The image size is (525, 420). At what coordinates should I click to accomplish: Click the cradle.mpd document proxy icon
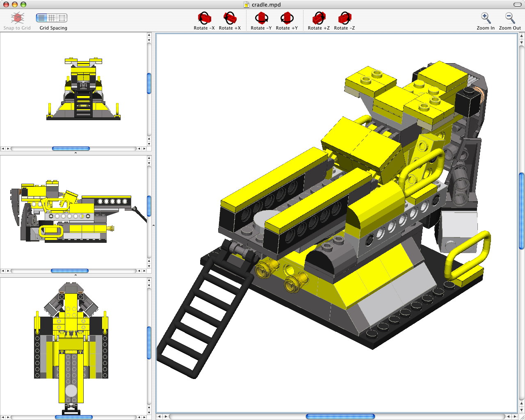pyautogui.click(x=247, y=5)
